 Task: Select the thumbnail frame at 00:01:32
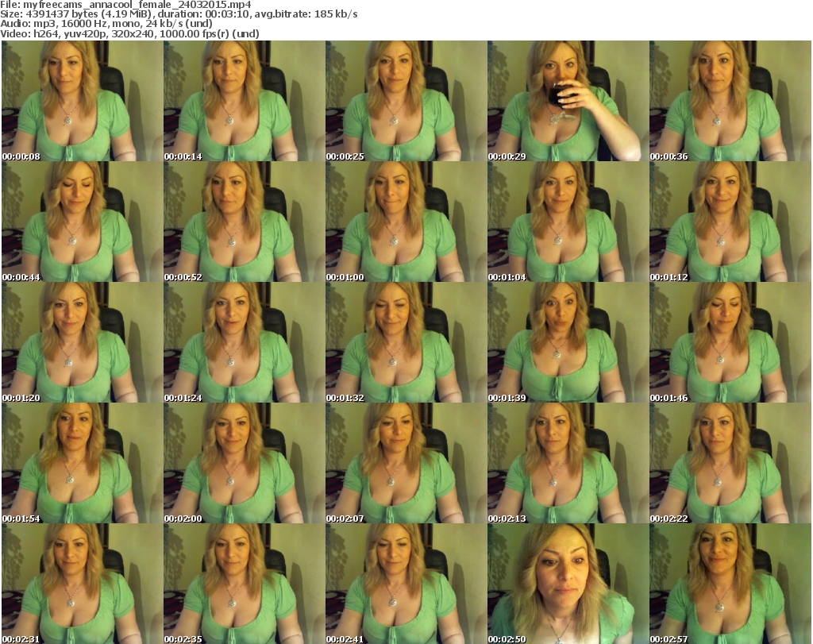(406, 342)
